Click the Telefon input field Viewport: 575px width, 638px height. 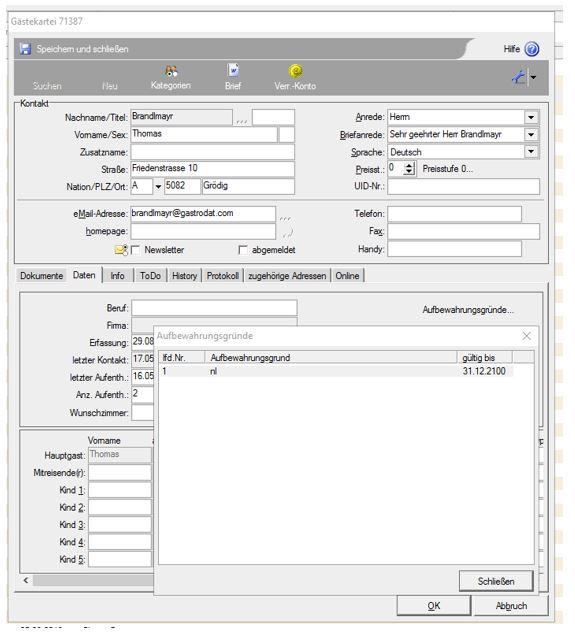(454, 214)
